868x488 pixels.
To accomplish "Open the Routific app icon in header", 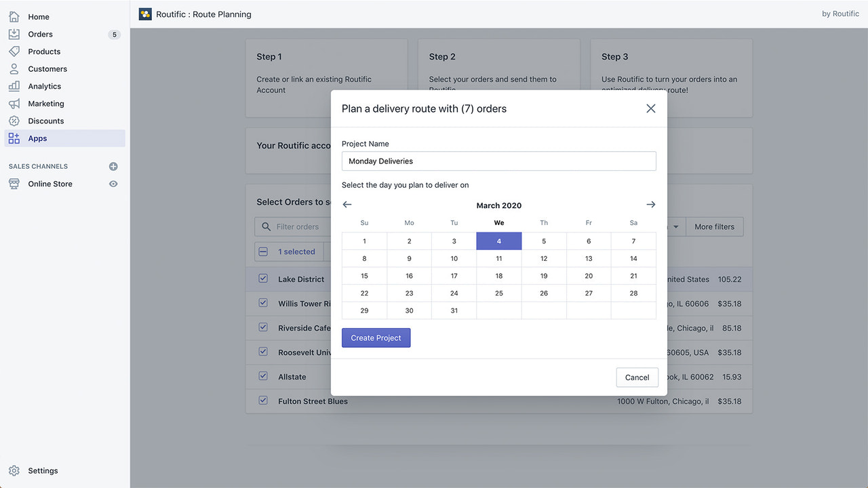I will click(x=144, y=14).
